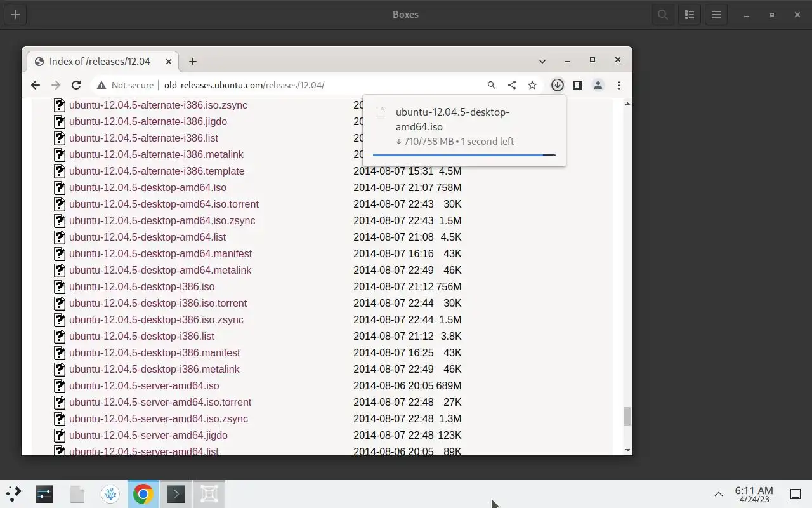This screenshot has width=812, height=508.
Task: Open ubuntu-12.04.5-alternate-i386.list link
Action: pos(143,138)
